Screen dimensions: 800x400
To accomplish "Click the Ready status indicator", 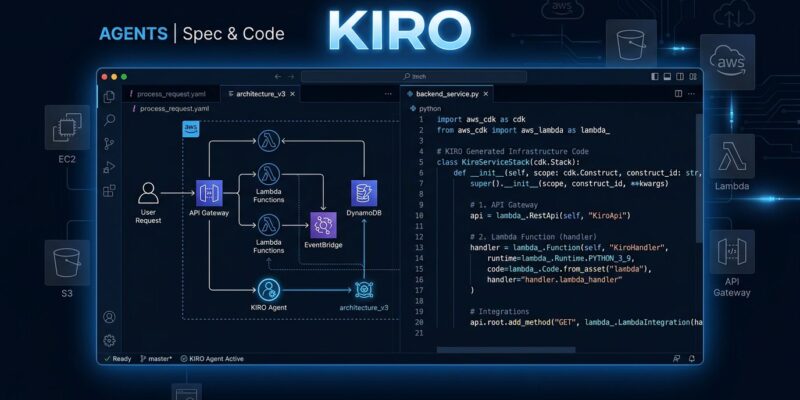I will pos(118,359).
